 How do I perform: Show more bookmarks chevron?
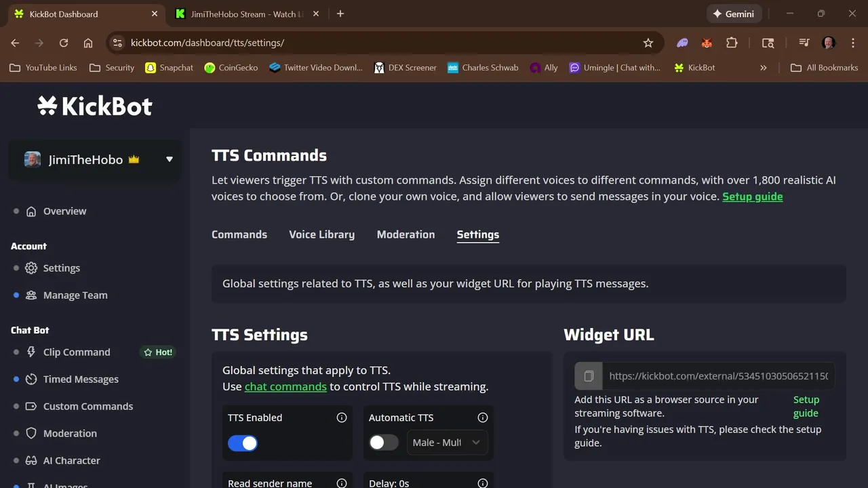[x=764, y=68]
